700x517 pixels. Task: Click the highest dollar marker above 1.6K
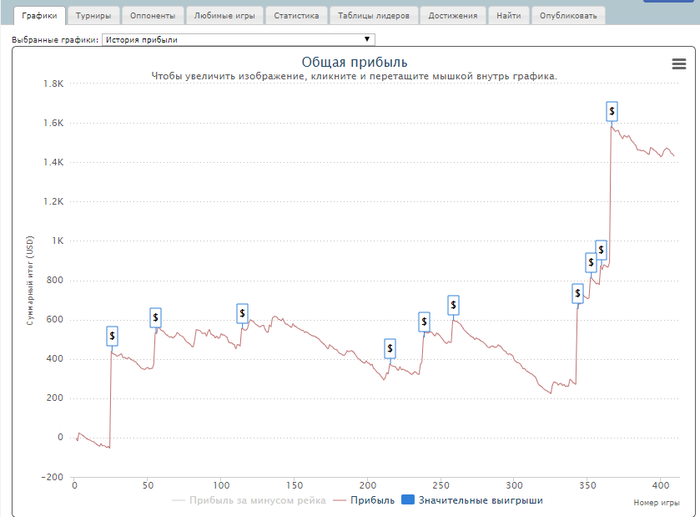pos(612,111)
